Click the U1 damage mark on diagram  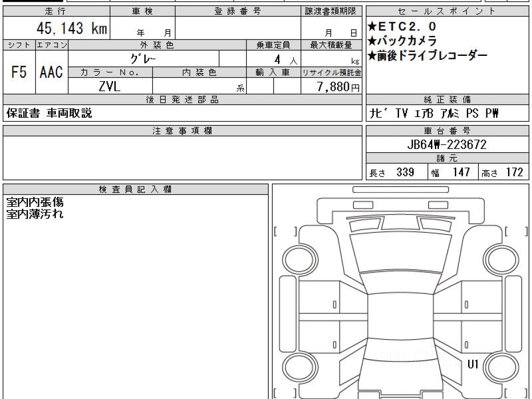(x=473, y=364)
